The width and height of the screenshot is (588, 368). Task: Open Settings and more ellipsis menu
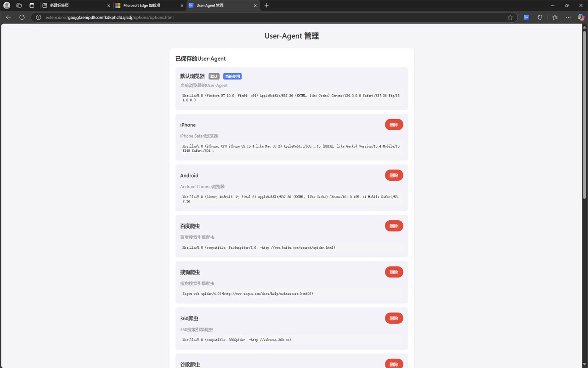click(x=568, y=17)
